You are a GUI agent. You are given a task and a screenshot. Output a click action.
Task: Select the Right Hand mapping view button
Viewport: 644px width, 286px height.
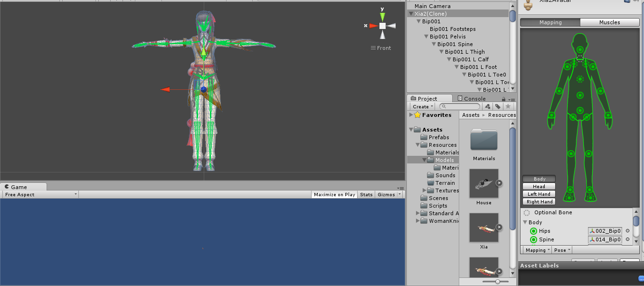tap(539, 201)
